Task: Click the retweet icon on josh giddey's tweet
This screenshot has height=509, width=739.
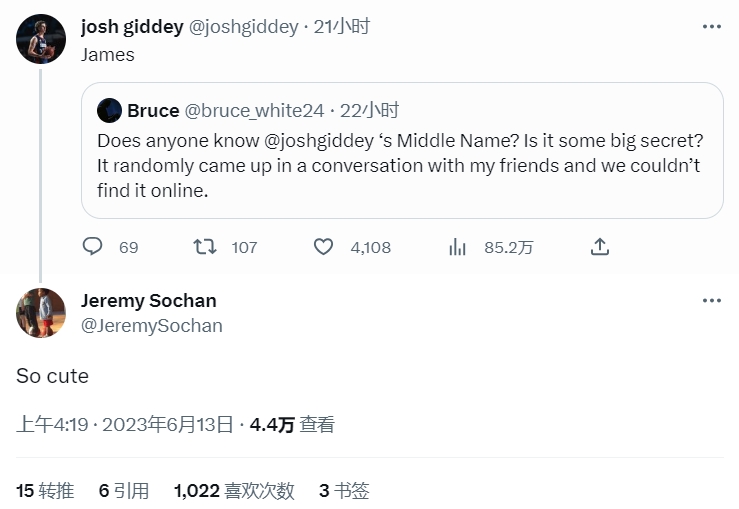Action: [x=205, y=247]
